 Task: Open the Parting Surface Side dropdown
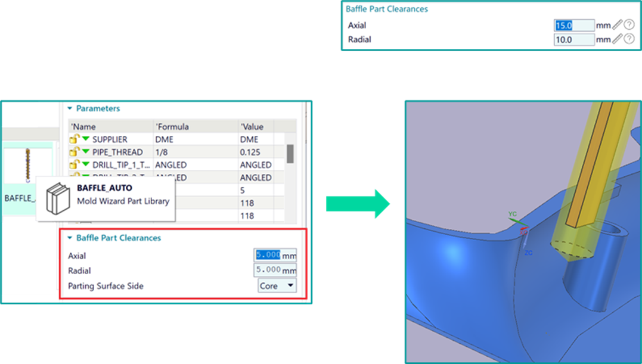pos(277,286)
